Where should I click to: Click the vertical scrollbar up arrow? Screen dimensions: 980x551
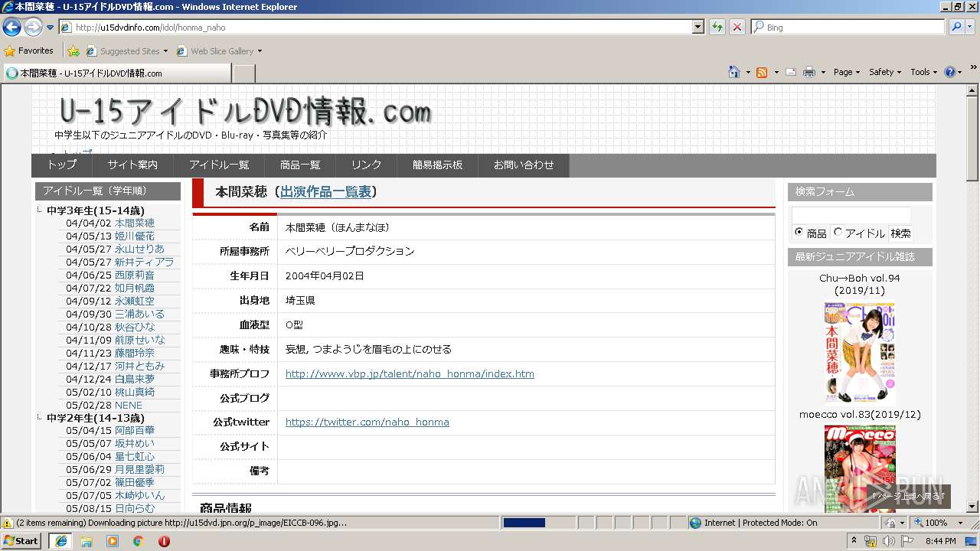tap(972, 90)
